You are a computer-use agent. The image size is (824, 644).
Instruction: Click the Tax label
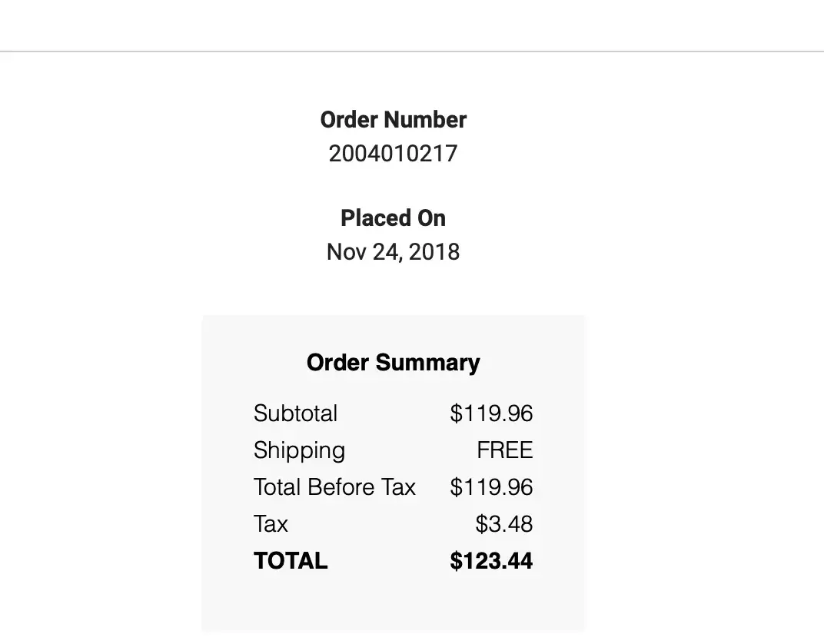tap(271, 524)
